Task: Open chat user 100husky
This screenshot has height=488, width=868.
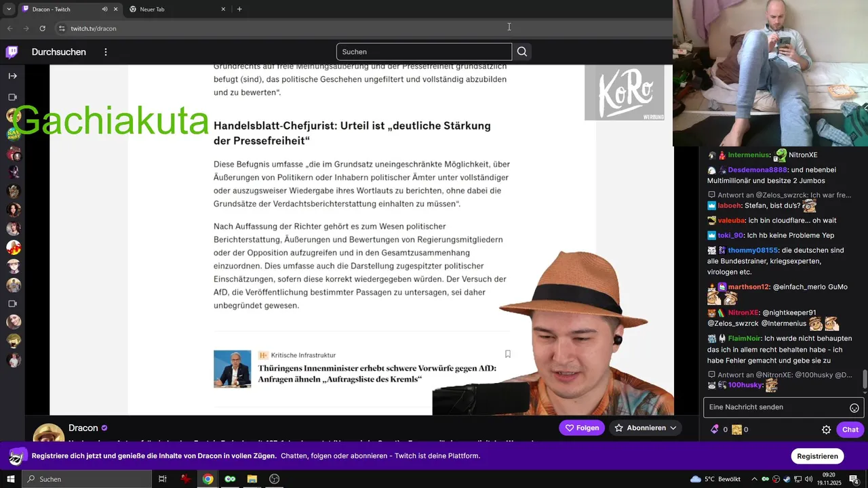Action: click(x=745, y=385)
